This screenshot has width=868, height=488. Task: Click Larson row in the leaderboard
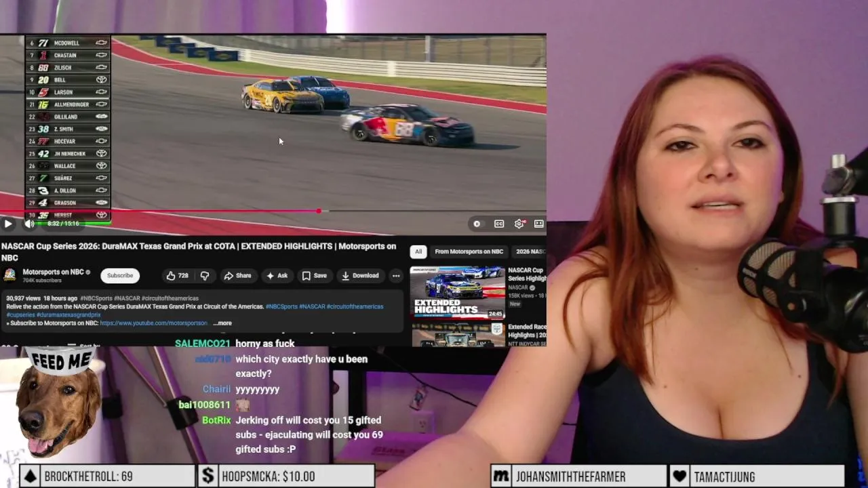point(68,92)
